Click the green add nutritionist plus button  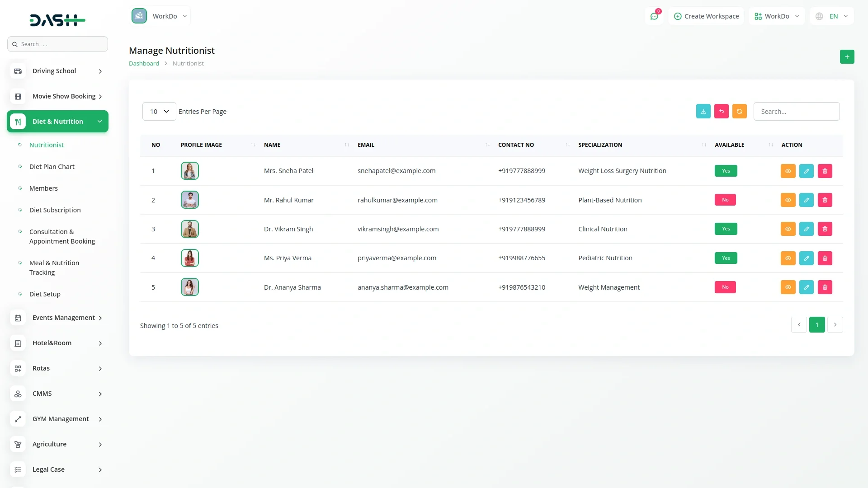(847, 57)
